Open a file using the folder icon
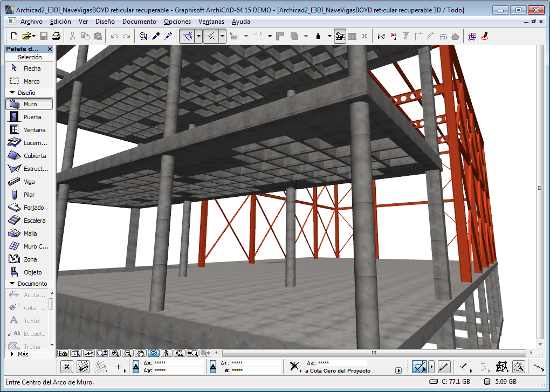The image size is (550, 392). (x=26, y=36)
